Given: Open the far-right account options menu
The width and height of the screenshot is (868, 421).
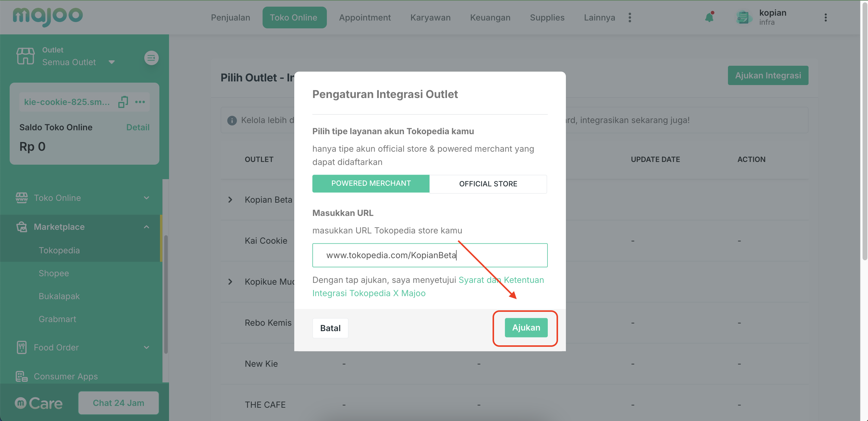Looking at the screenshot, I should coord(825,17).
